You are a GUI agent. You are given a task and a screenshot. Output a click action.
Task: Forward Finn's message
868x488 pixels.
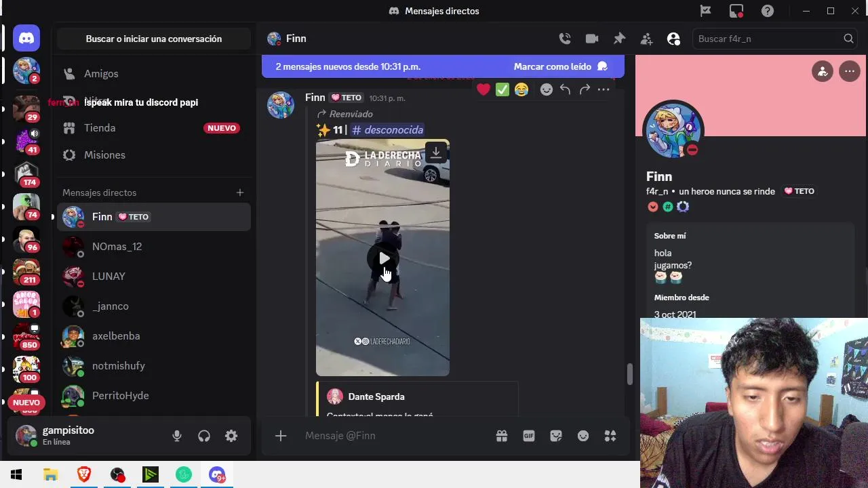(x=585, y=89)
